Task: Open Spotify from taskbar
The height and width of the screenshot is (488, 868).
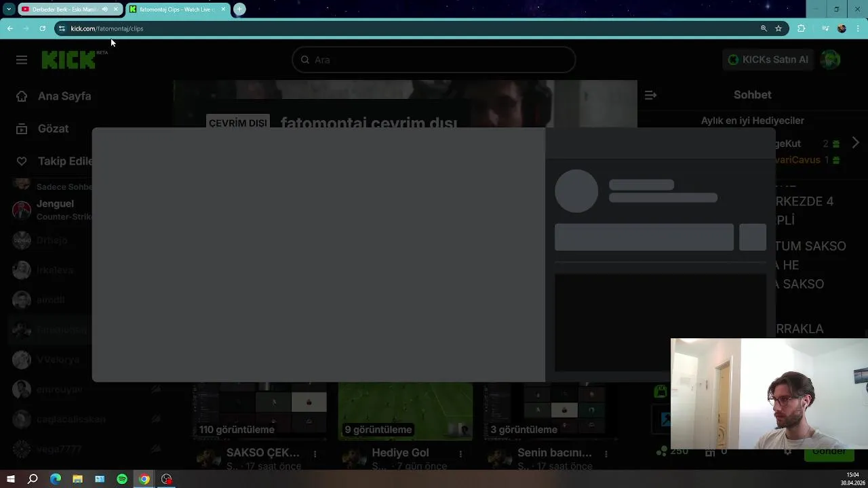Action: 122,479
